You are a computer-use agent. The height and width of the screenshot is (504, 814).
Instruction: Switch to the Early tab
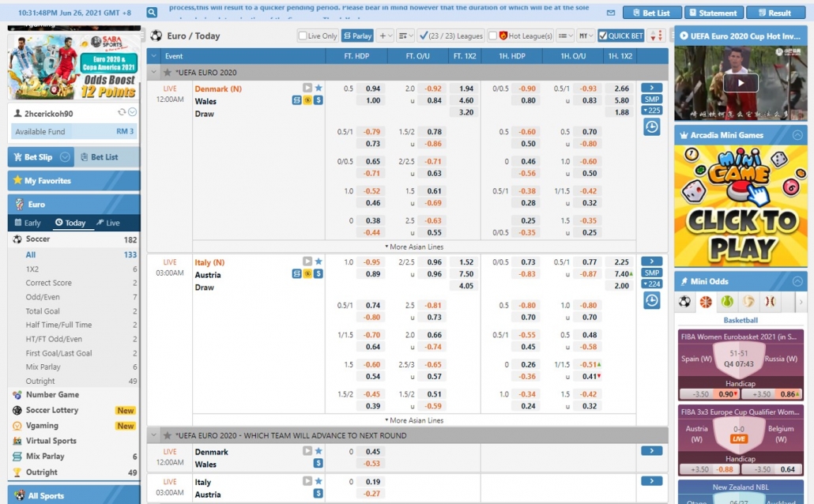click(28, 223)
